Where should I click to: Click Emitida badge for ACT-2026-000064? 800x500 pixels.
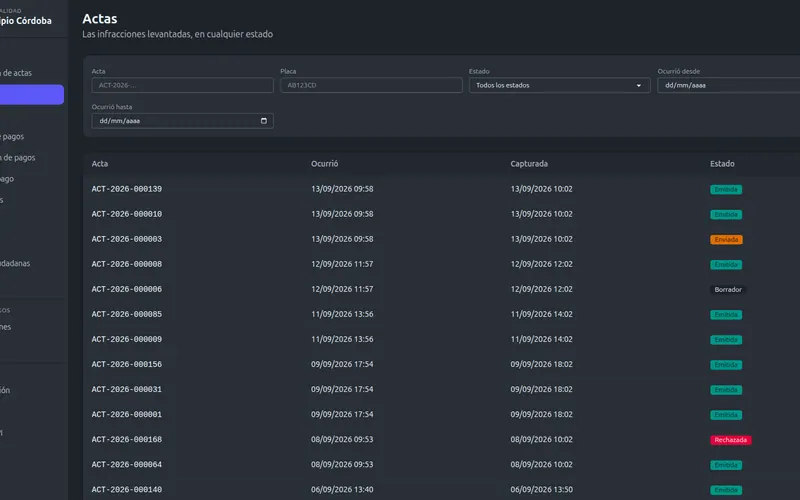[726, 465]
